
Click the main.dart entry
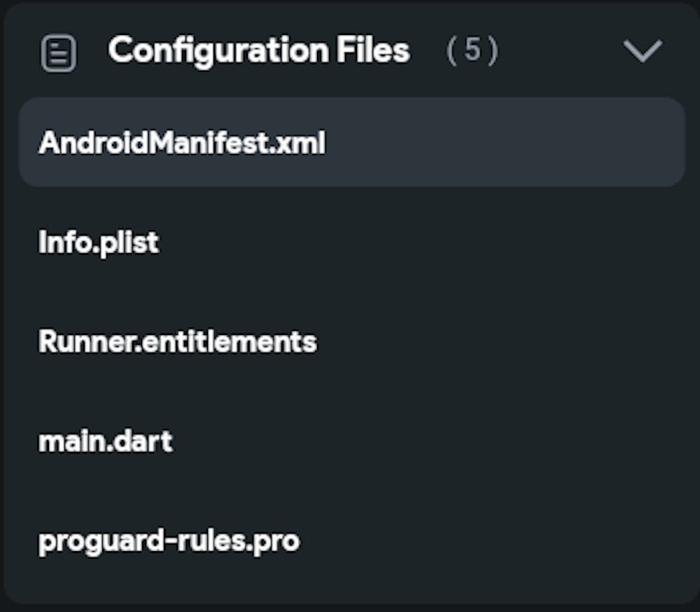pyautogui.click(x=105, y=441)
